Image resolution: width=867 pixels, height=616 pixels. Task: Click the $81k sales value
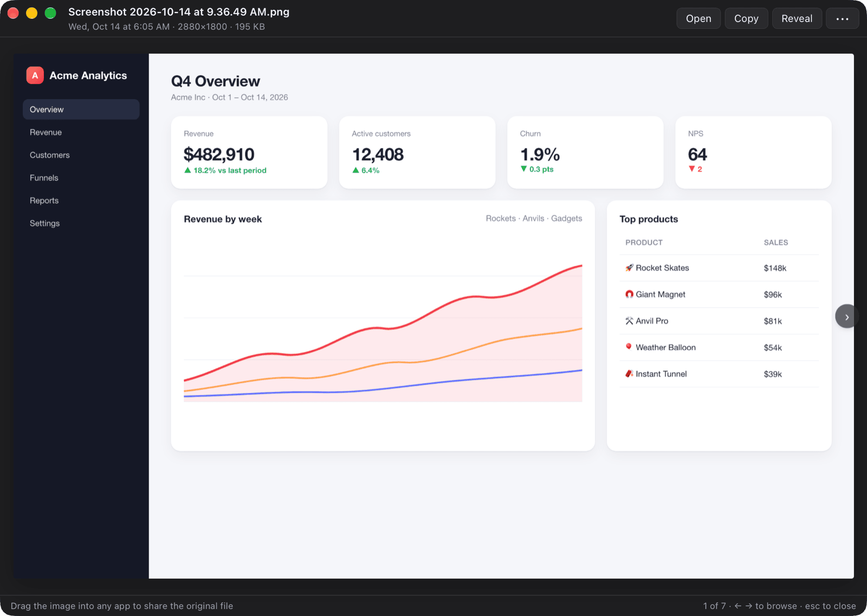coord(773,321)
